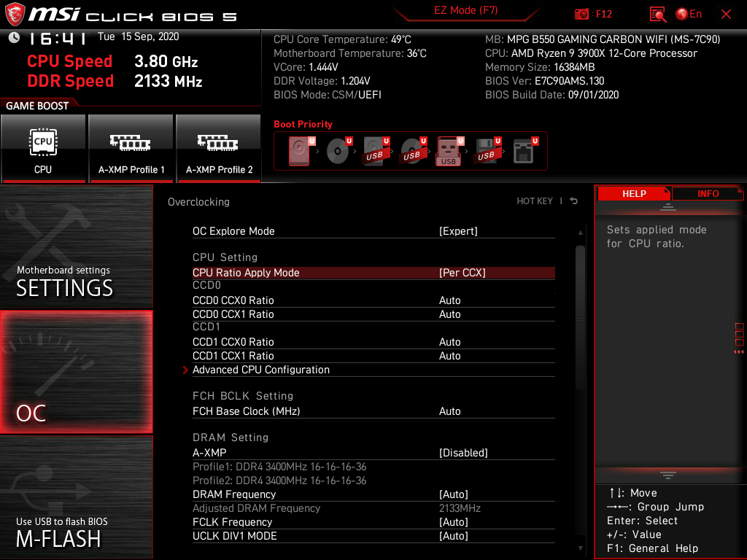Click the date 'Tue 15 Sep, 2020'

tap(138, 36)
